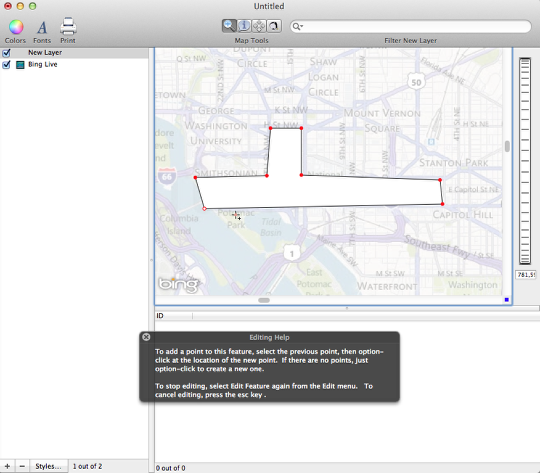Toggle the Bing Live layer checkbox
The width and height of the screenshot is (540, 473).
[x=6, y=65]
